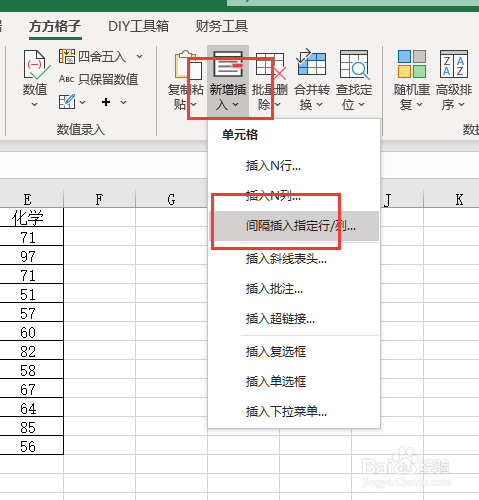Choose 插入斜线表头... from menu
479x500 pixels.
click(x=294, y=258)
